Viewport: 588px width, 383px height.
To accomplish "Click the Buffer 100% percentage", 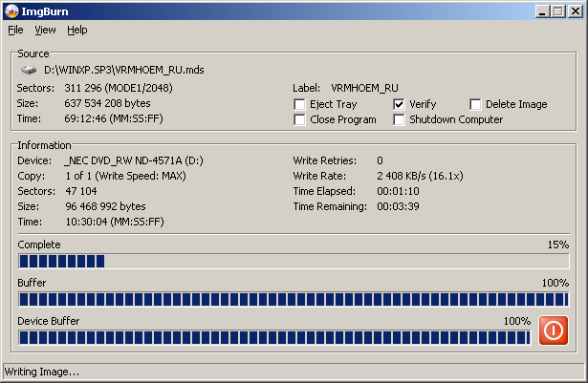I will (555, 283).
